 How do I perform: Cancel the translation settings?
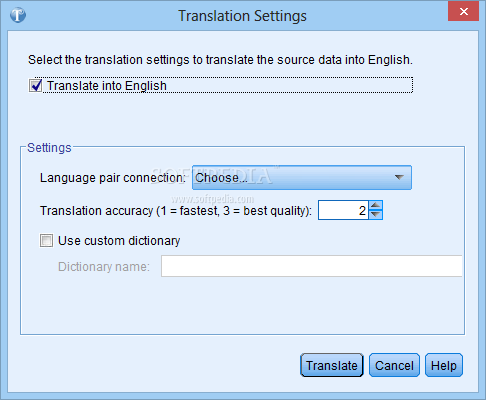pos(394,365)
